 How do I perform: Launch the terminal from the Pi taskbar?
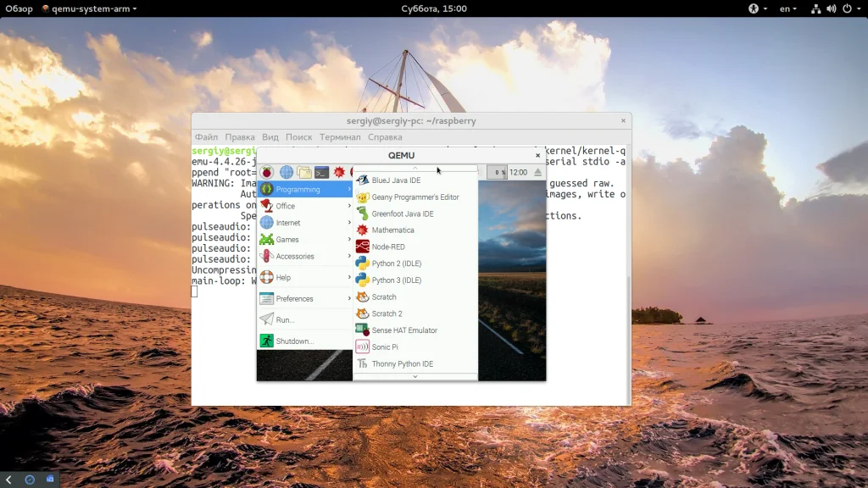[322, 172]
